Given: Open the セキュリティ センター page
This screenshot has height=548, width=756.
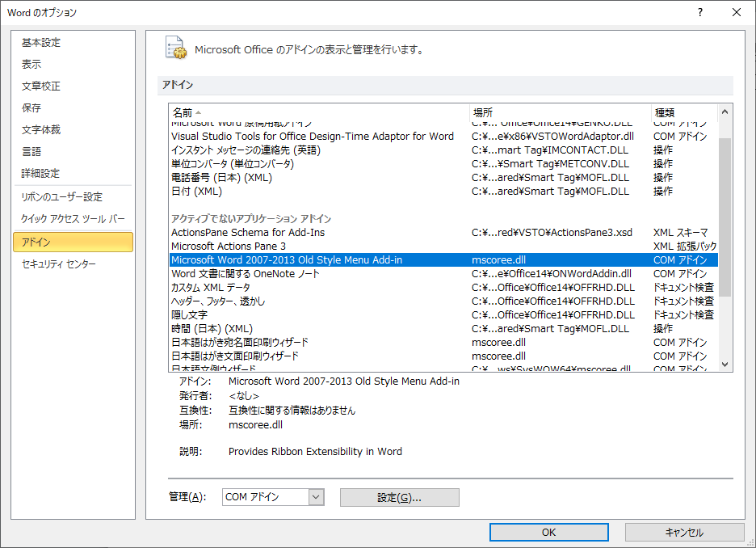Looking at the screenshot, I should pos(73,263).
